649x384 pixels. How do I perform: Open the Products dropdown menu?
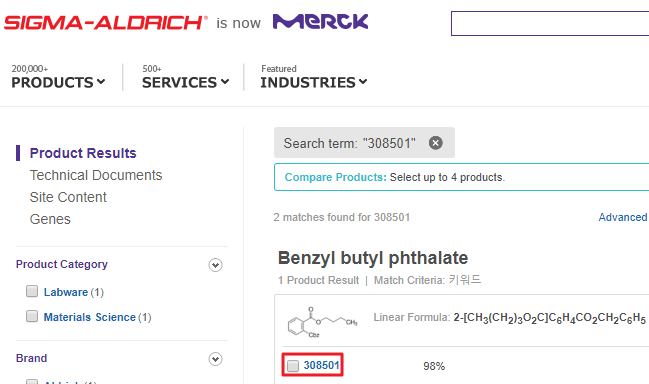[58, 77]
